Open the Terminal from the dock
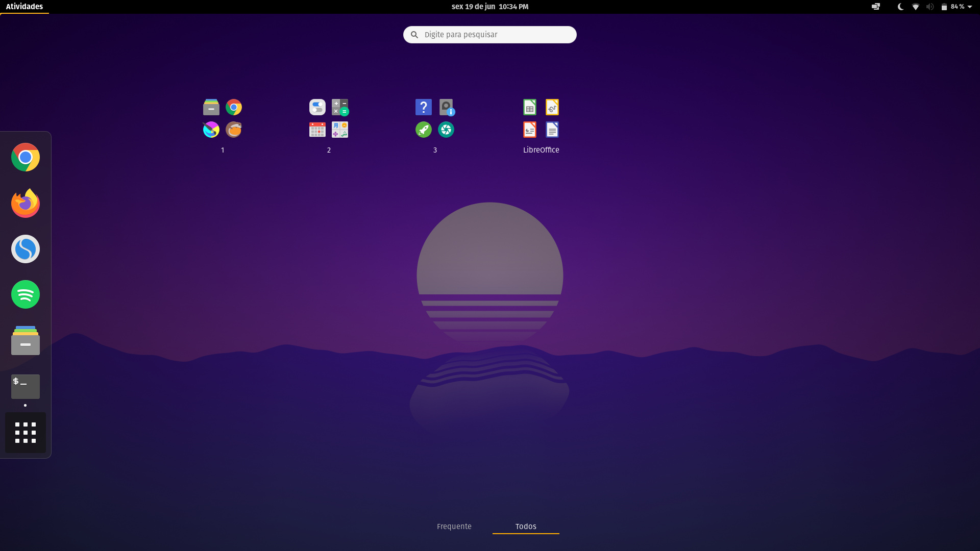Screen dimensions: 980x551 (x=26, y=386)
